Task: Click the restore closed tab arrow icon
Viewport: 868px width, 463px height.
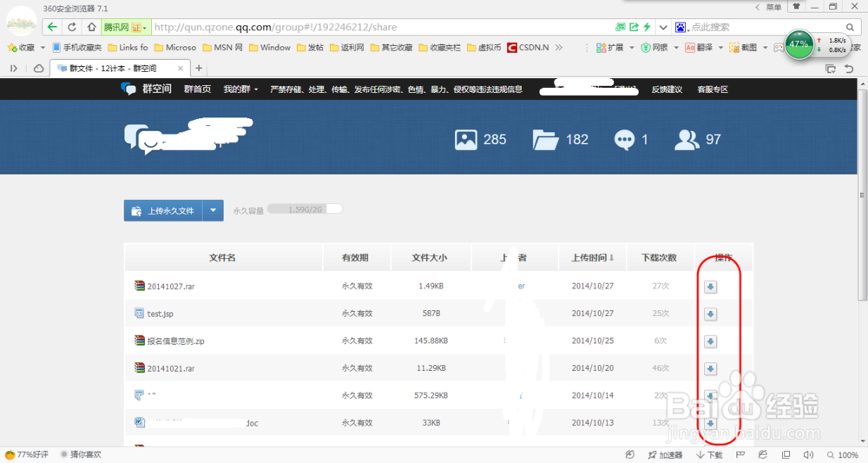Action: tap(849, 68)
